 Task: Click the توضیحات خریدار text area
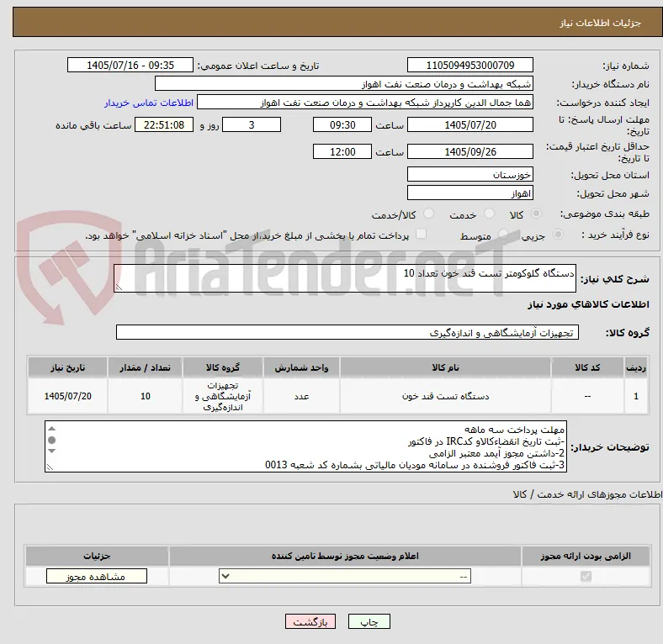click(305, 446)
